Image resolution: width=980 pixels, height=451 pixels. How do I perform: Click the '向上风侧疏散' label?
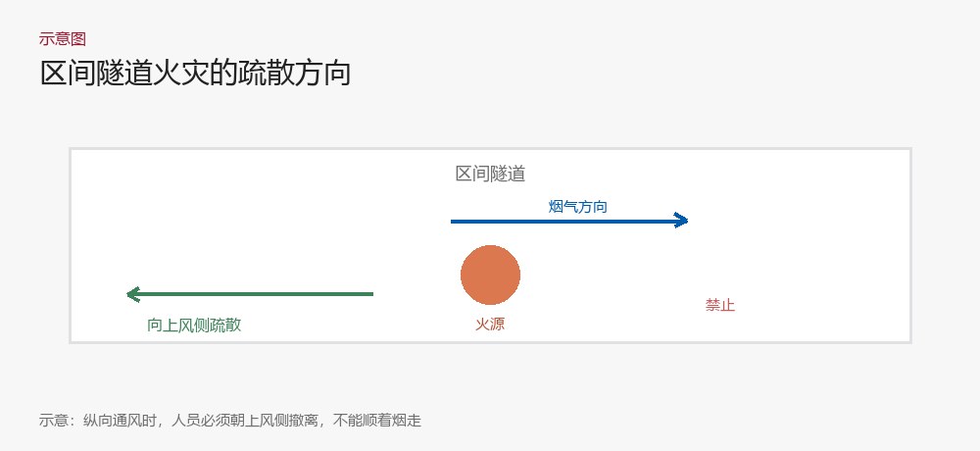click(194, 325)
